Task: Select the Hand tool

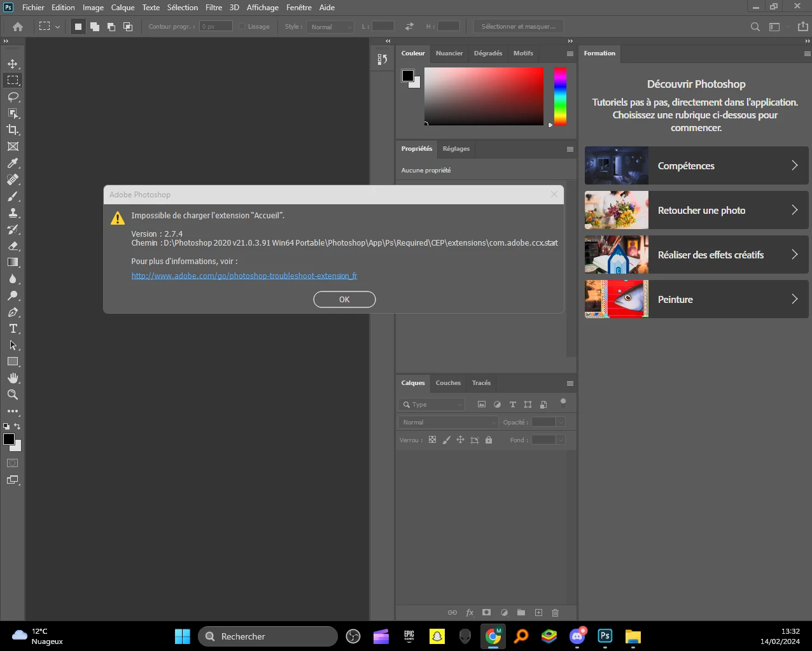Action: 13,378
